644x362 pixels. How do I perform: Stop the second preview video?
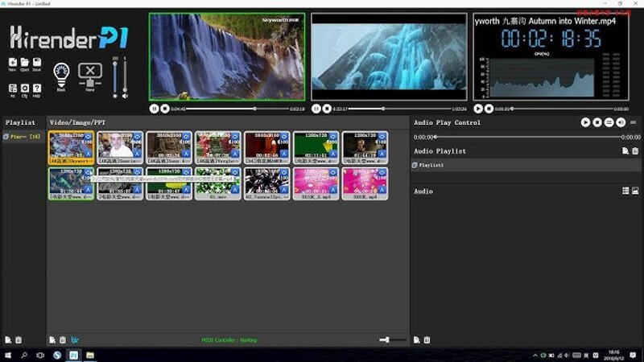tap(328, 108)
